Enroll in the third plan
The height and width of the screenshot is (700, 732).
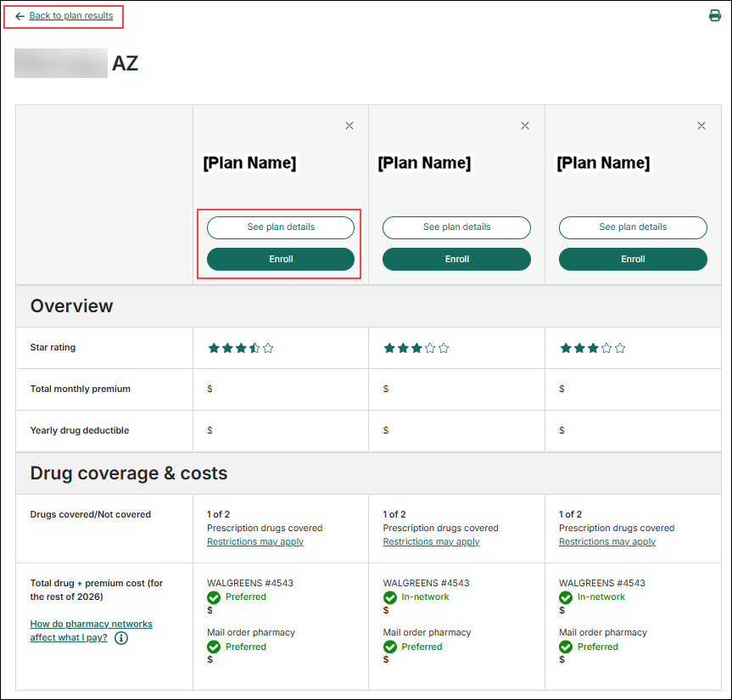click(633, 259)
